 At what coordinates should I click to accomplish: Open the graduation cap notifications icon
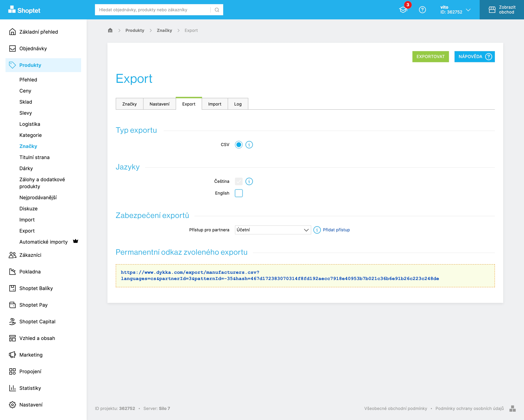pos(403,10)
